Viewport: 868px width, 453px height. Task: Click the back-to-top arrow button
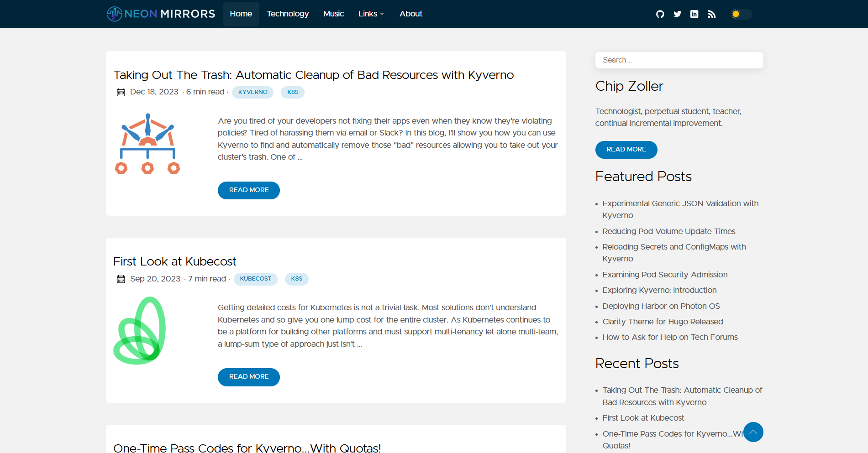point(753,432)
